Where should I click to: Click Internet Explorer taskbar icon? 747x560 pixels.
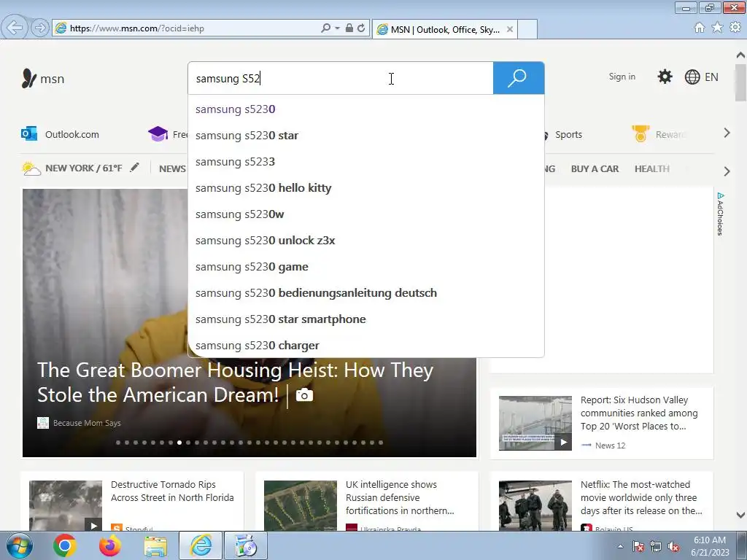click(x=201, y=545)
